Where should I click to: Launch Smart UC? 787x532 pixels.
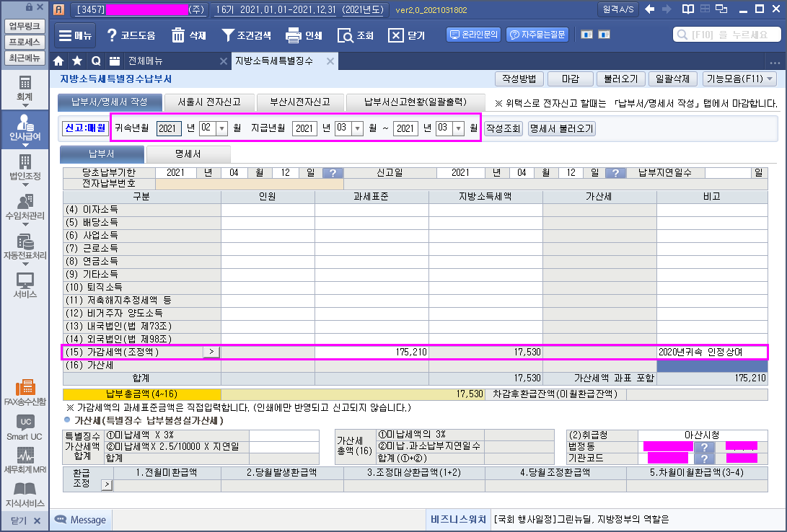(x=25, y=427)
